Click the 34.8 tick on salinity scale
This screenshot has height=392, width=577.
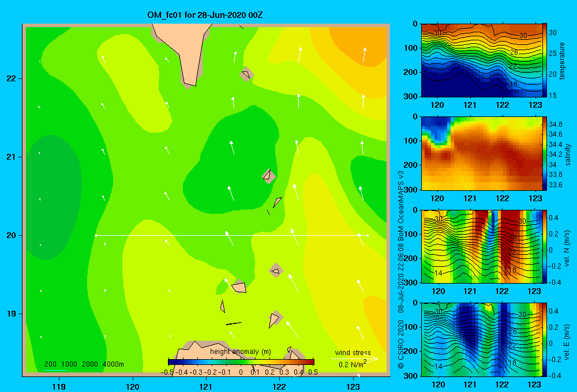pos(556,125)
